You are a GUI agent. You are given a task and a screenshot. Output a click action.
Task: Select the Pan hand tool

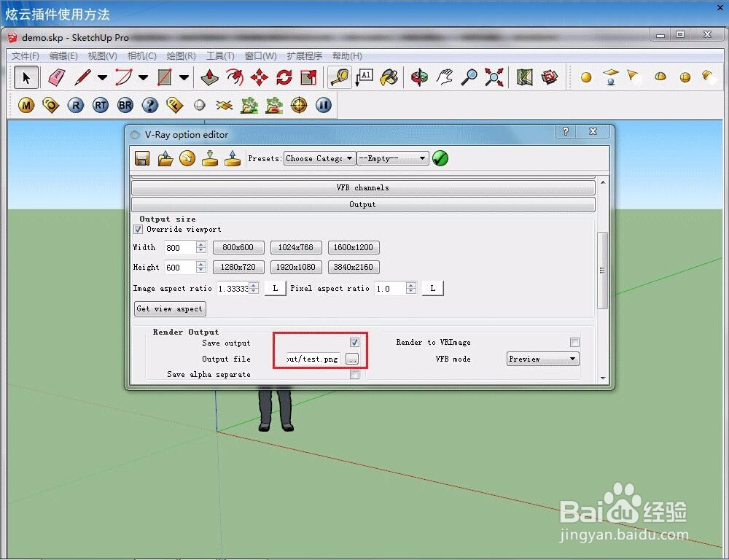click(445, 77)
